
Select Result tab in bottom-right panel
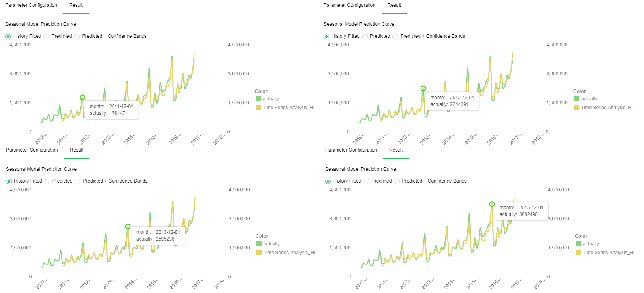[x=396, y=150]
